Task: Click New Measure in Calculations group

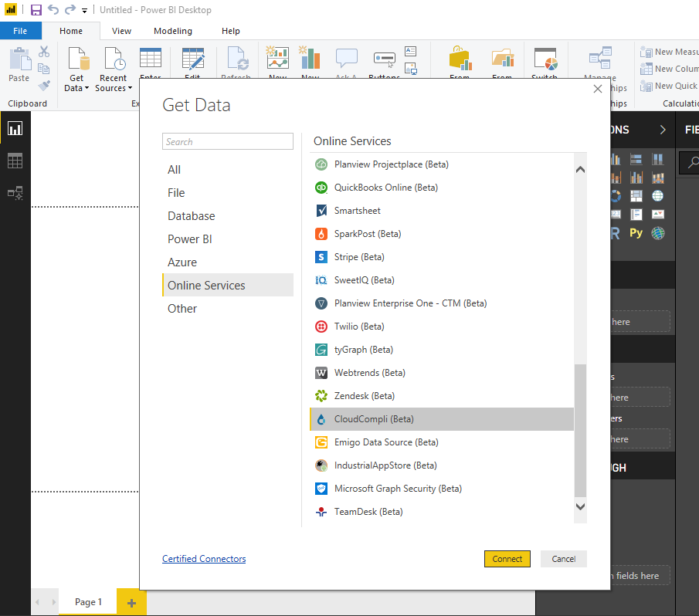Action: click(x=669, y=52)
